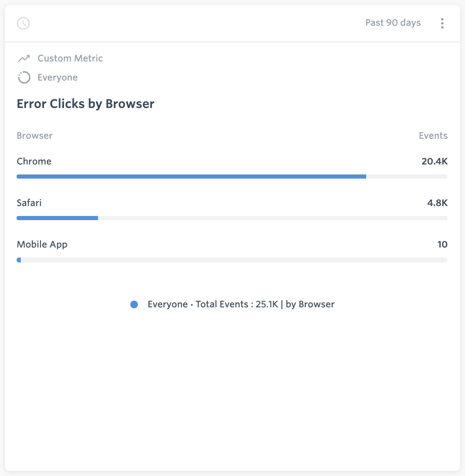Viewport: 465px width, 476px height.
Task: Click the Safari blue progress bar
Action: pyautogui.click(x=57, y=218)
